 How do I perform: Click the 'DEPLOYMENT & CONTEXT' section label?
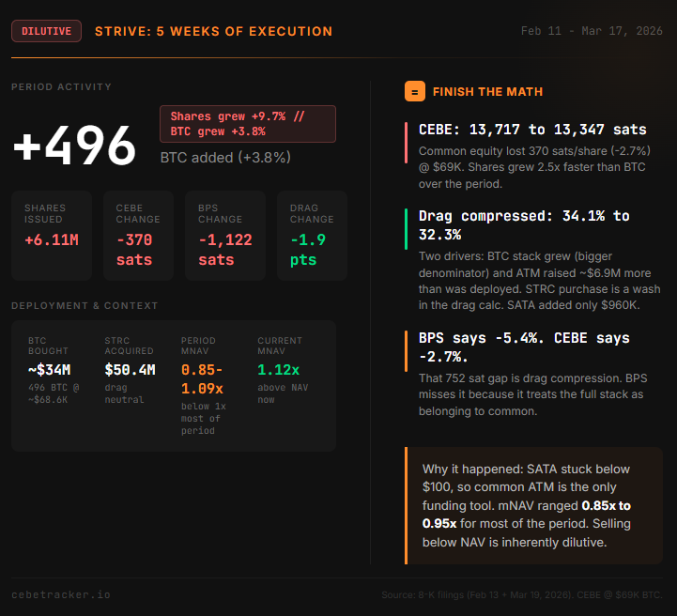click(85, 305)
